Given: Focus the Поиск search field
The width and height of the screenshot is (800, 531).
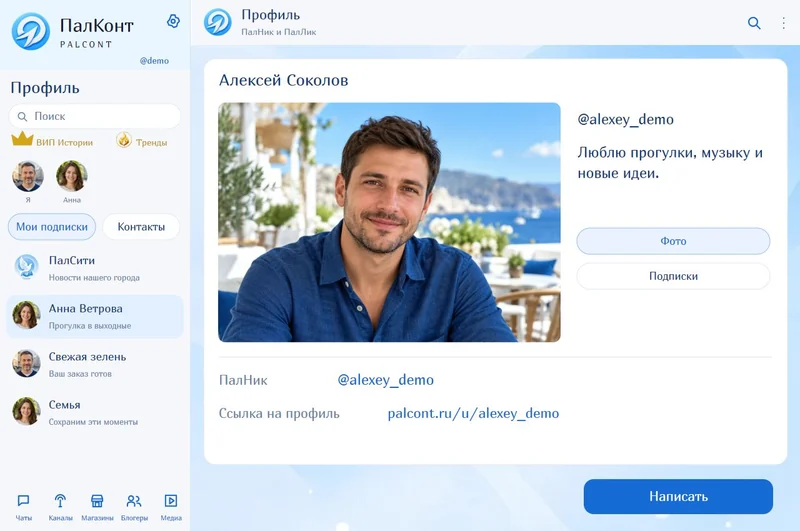Looking at the screenshot, I should click(95, 116).
